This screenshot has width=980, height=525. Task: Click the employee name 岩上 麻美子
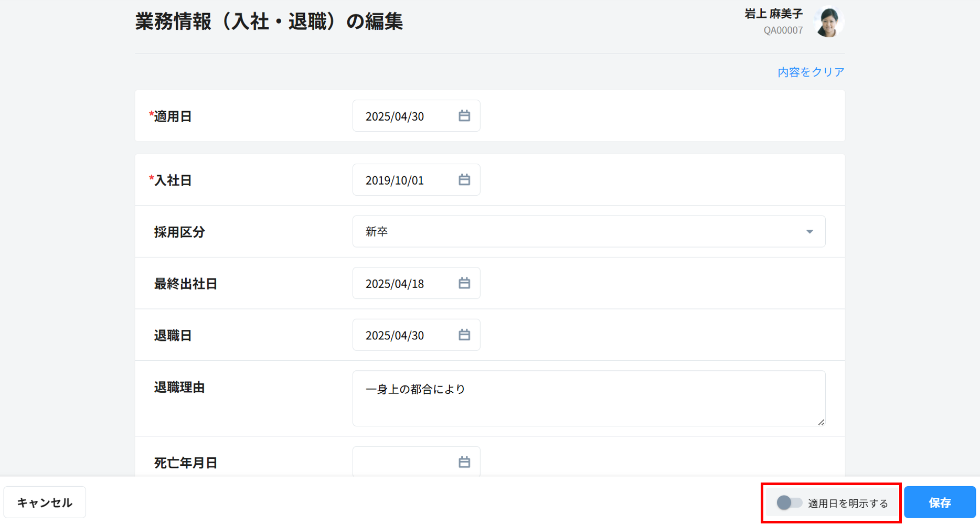coord(773,14)
